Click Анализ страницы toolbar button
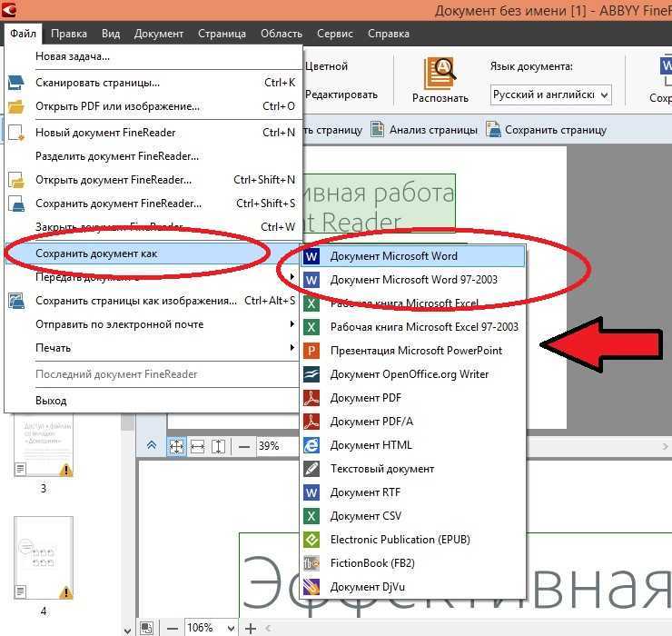The height and width of the screenshot is (636, 672). (x=424, y=130)
